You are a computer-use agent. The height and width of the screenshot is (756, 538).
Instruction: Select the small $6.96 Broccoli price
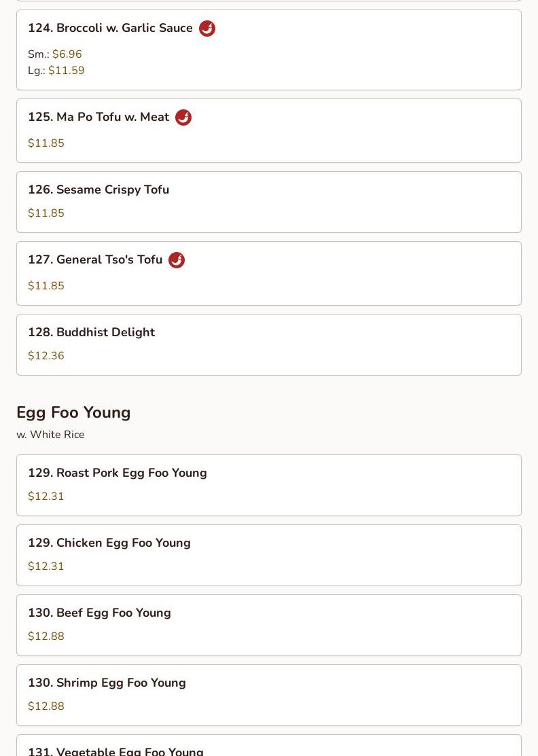pos(67,54)
